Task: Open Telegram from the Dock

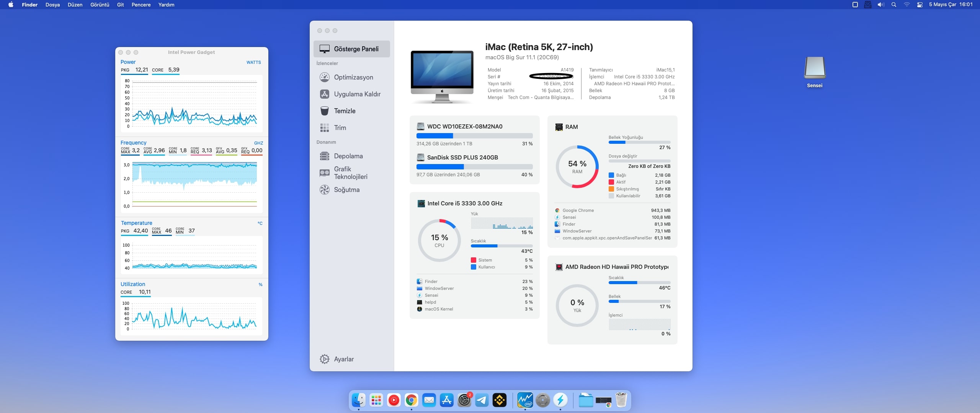Action: pos(482,400)
